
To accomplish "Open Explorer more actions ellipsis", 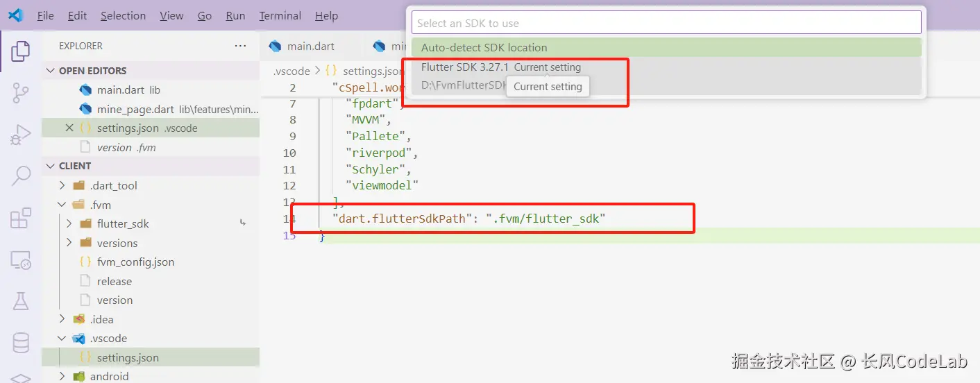I will tap(241, 46).
